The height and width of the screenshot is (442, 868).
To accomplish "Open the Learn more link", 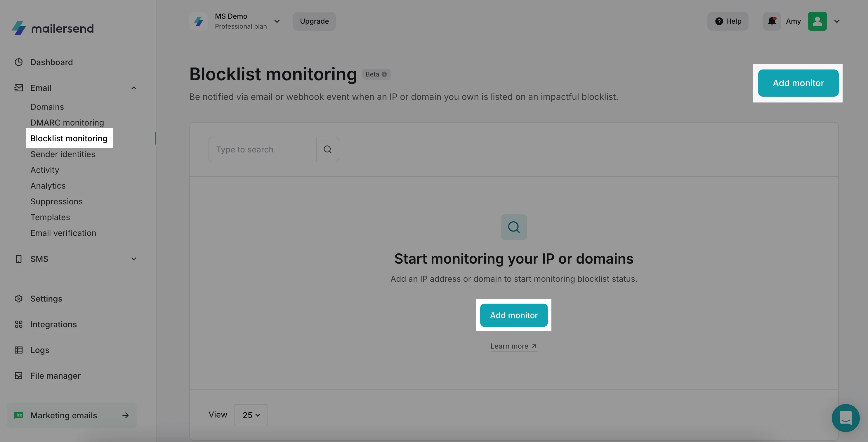I will [x=513, y=346].
